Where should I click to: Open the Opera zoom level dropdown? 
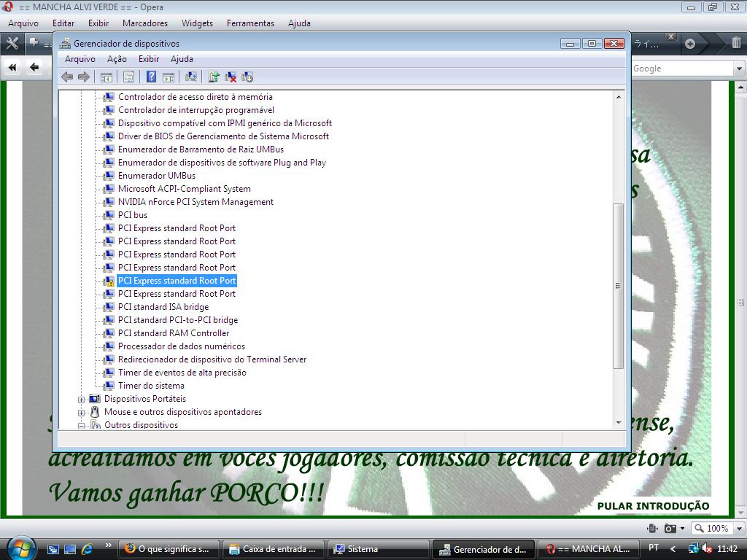(x=739, y=529)
